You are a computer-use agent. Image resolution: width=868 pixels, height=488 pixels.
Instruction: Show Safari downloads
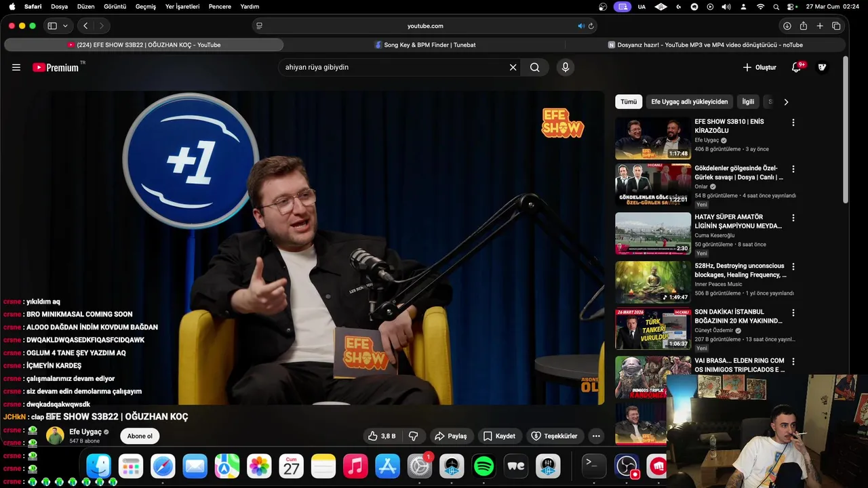point(787,26)
